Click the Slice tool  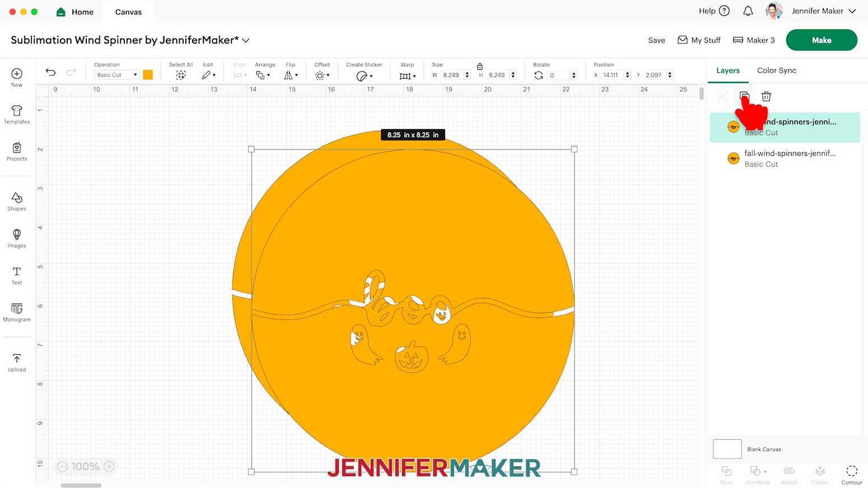tap(726, 475)
